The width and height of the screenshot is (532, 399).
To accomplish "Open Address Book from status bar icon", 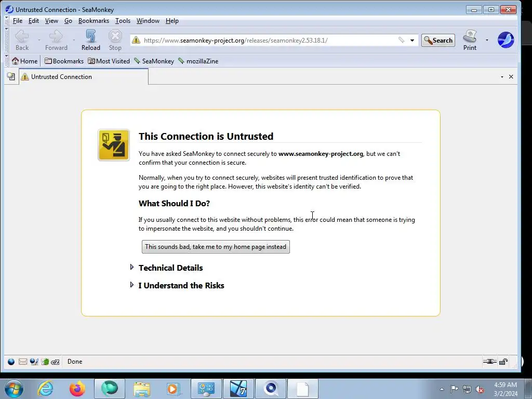I will pyautogui.click(x=45, y=362).
